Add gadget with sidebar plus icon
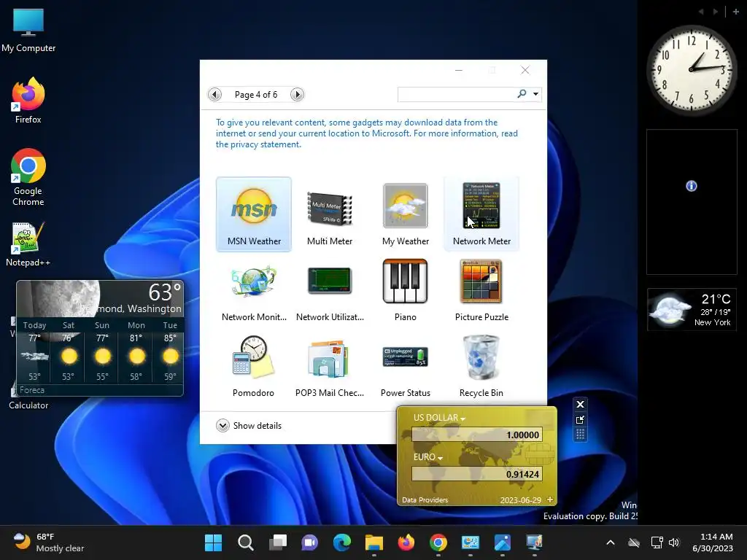Image resolution: width=747 pixels, height=560 pixels. pos(735,12)
